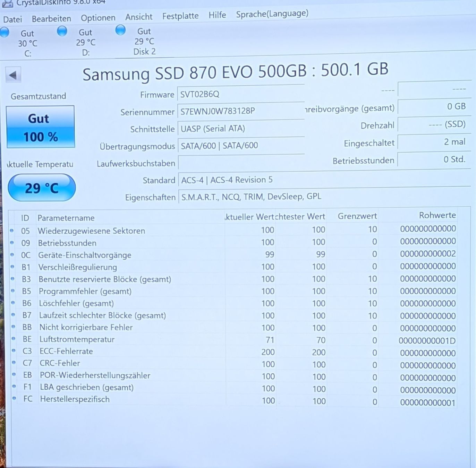
Task: Click the previous disk arrow button
Action: point(13,75)
